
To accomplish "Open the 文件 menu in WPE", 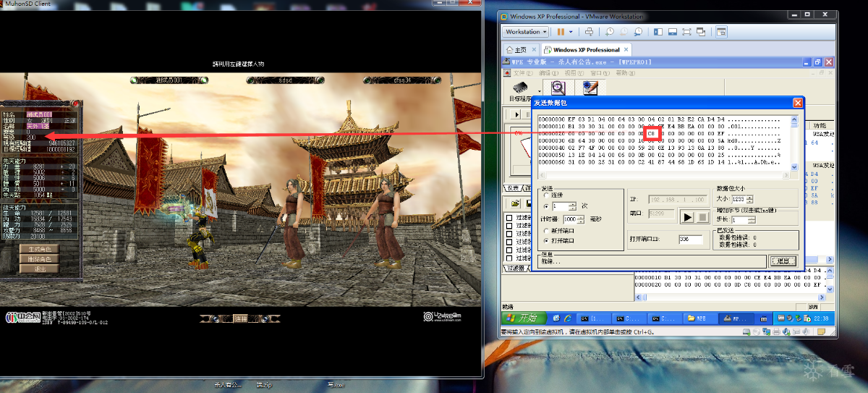I will point(522,73).
